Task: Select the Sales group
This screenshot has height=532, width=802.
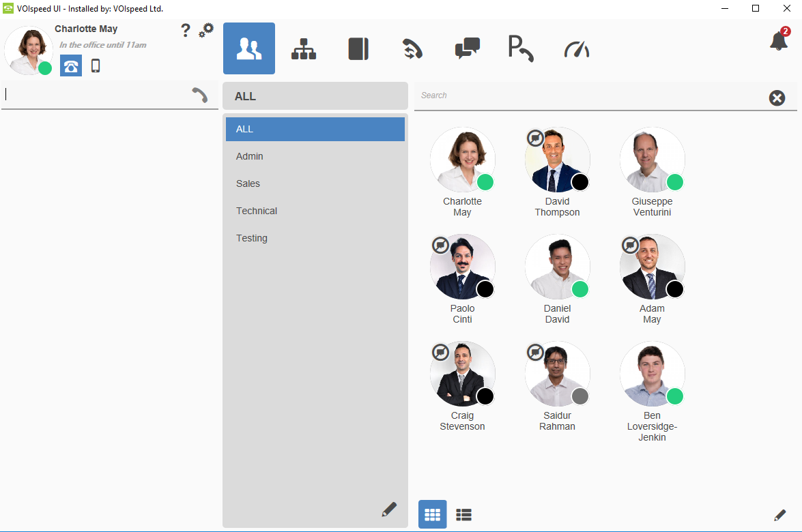Action: tap(315, 183)
